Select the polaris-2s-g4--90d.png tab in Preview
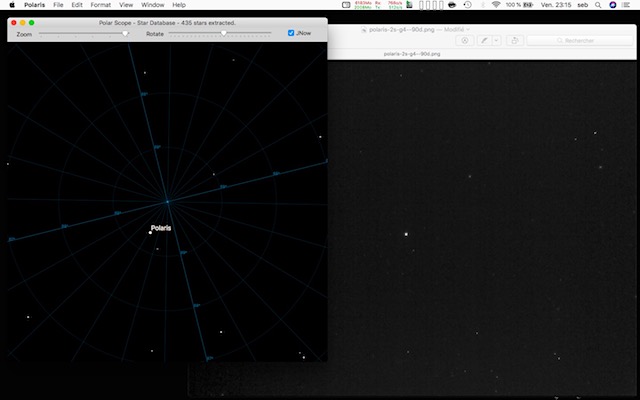 412,54
